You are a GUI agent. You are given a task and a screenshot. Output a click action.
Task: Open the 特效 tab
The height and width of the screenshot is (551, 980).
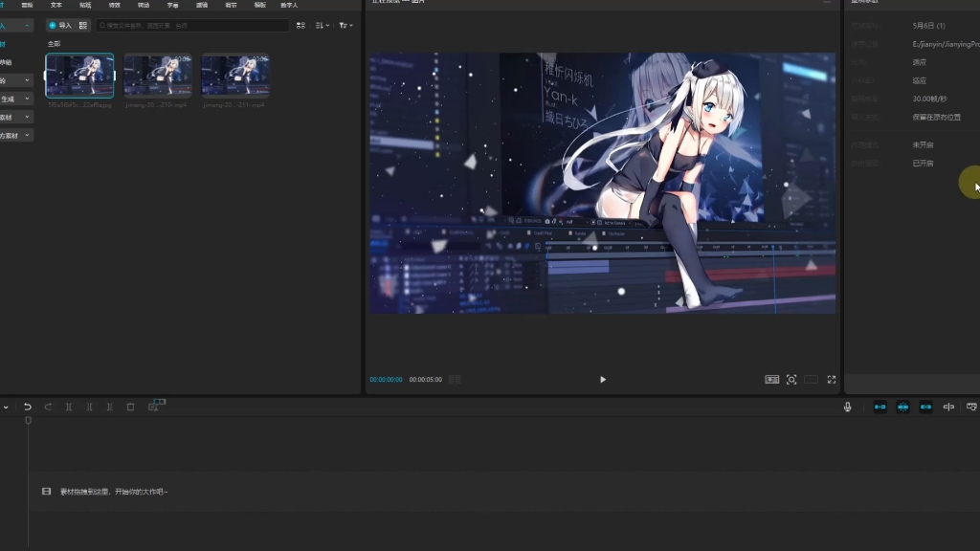point(115,5)
